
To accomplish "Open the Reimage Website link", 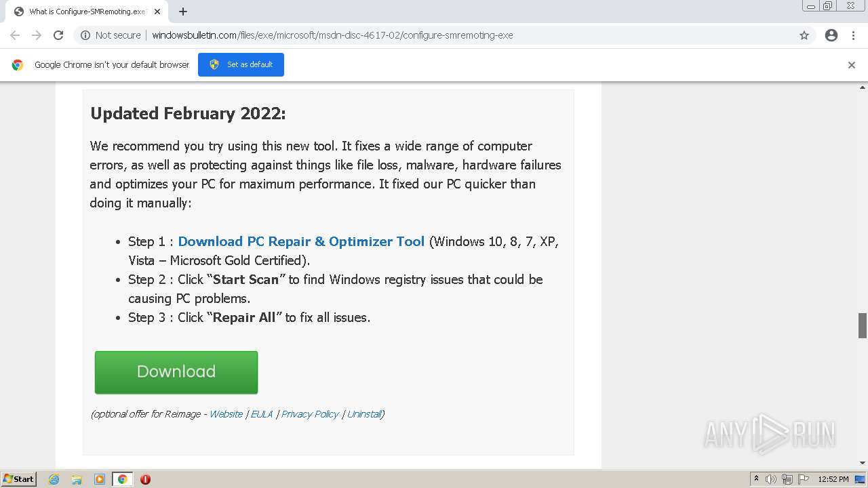I will coord(226,414).
